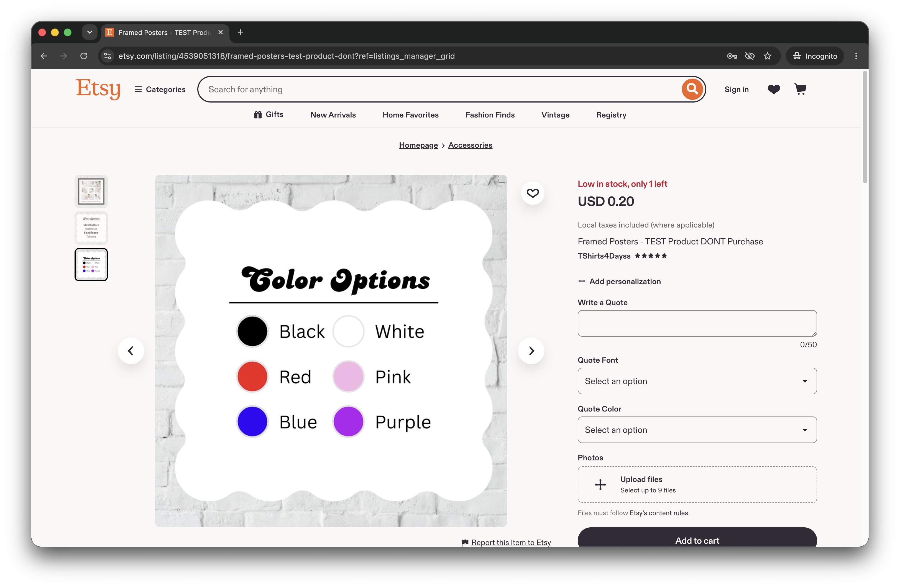Open Etsy's content rules link
This screenshot has height=588, width=900.
click(658, 513)
